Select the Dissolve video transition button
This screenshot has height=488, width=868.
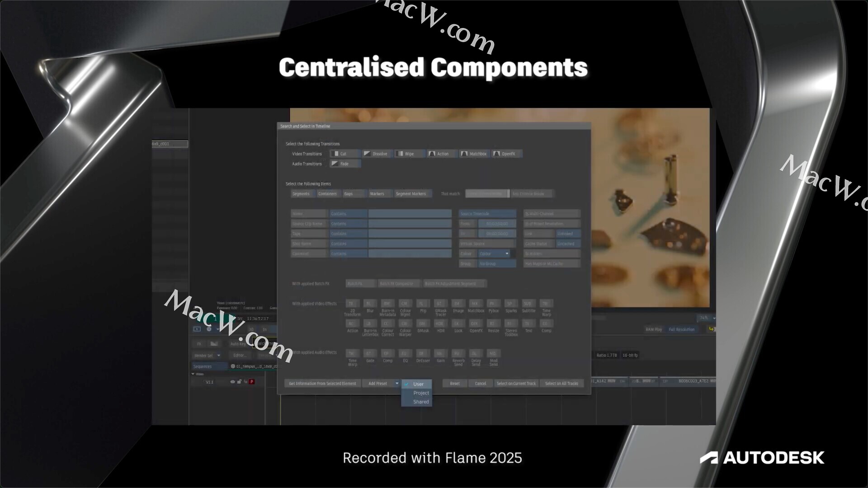[x=379, y=154]
